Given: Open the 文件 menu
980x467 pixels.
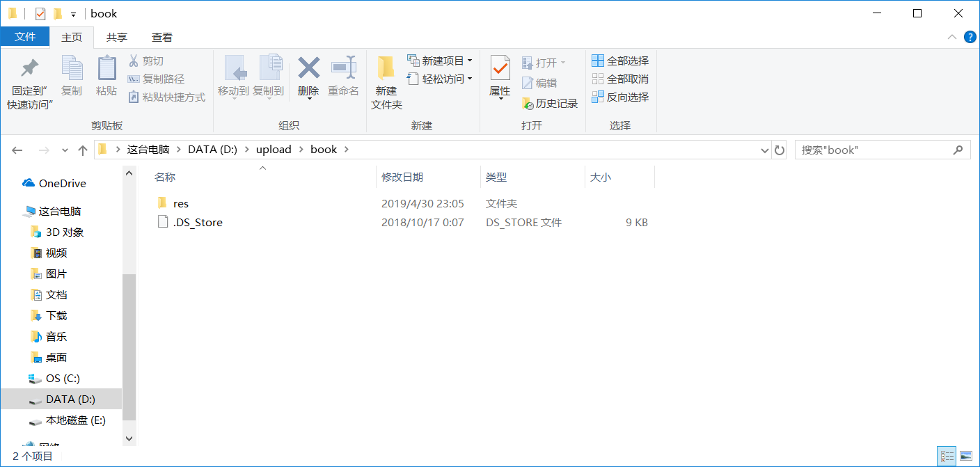Looking at the screenshot, I should pos(25,37).
